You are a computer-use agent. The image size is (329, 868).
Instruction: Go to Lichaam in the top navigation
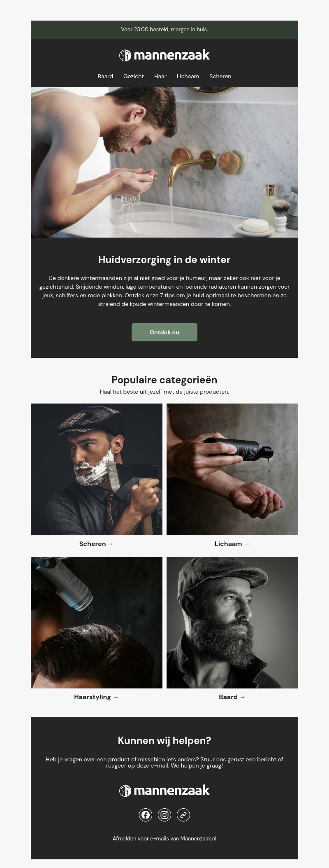point(188,76)
